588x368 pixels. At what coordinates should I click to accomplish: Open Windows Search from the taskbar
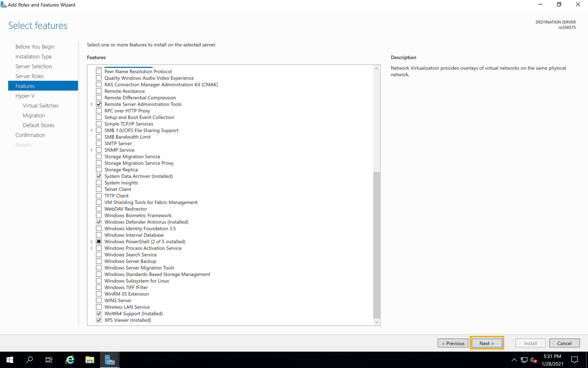point(29,360)
